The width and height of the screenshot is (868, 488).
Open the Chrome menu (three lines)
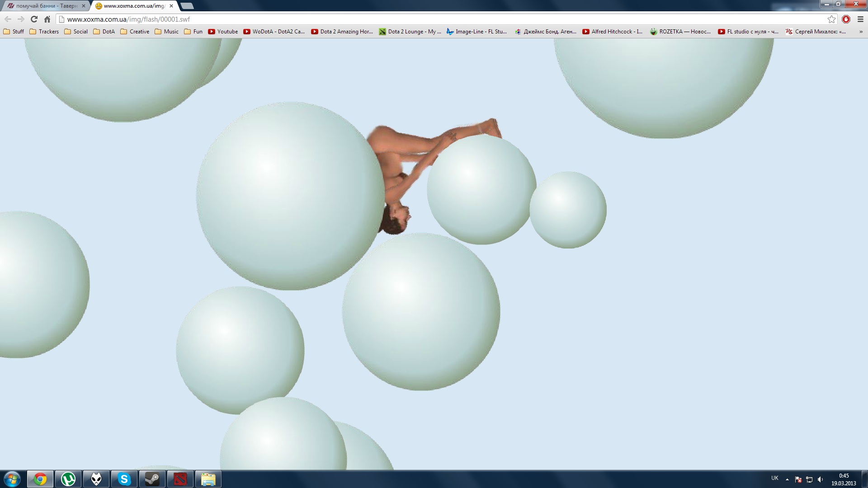pyautogui.click(x=860, y=19)
